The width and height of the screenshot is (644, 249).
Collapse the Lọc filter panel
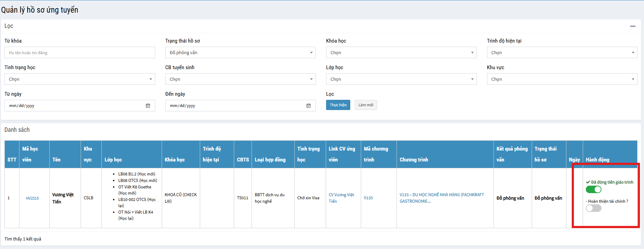(632, 26)
